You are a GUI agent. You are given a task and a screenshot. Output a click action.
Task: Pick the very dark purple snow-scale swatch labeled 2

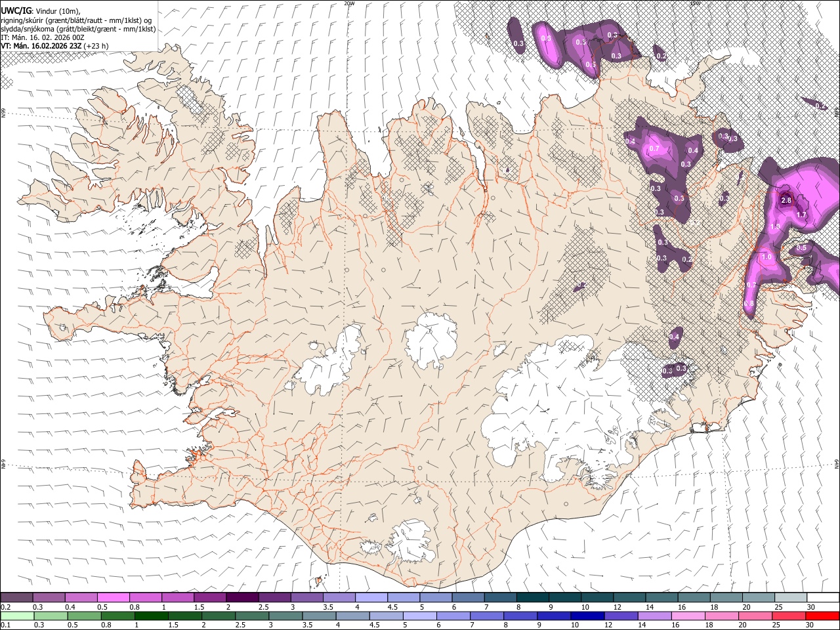click(241, 598)
